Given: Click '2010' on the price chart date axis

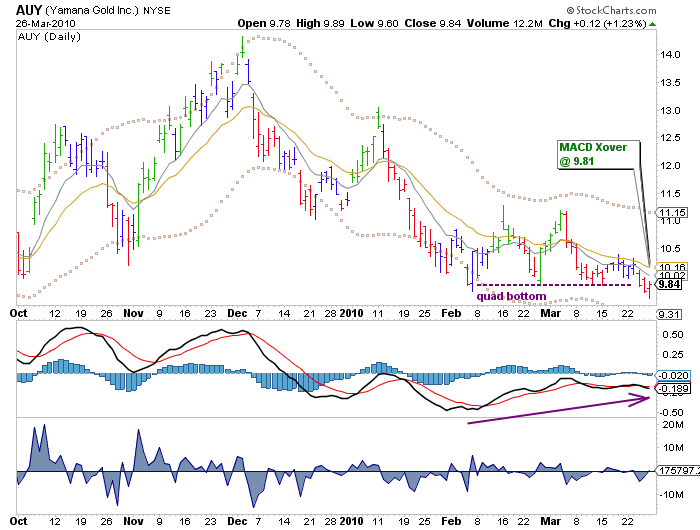Looking at the screenshot, I should pyautogui.click(x=351, y=313).
